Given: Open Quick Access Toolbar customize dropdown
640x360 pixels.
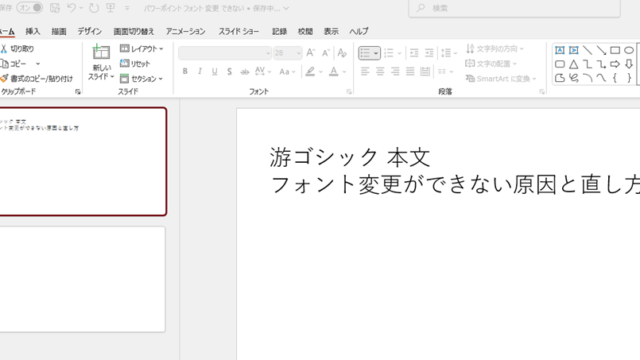Looking at the screenshot, I should (127, 8).
